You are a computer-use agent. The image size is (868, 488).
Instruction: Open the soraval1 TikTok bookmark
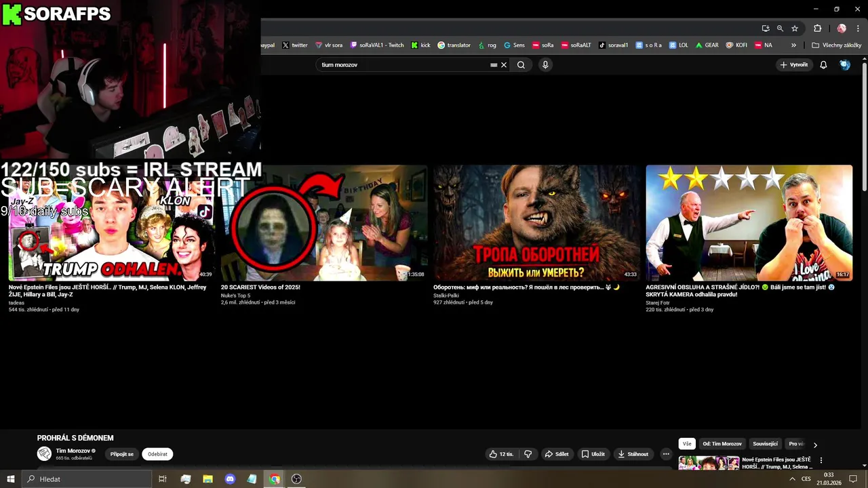click(x=613, y=45)
